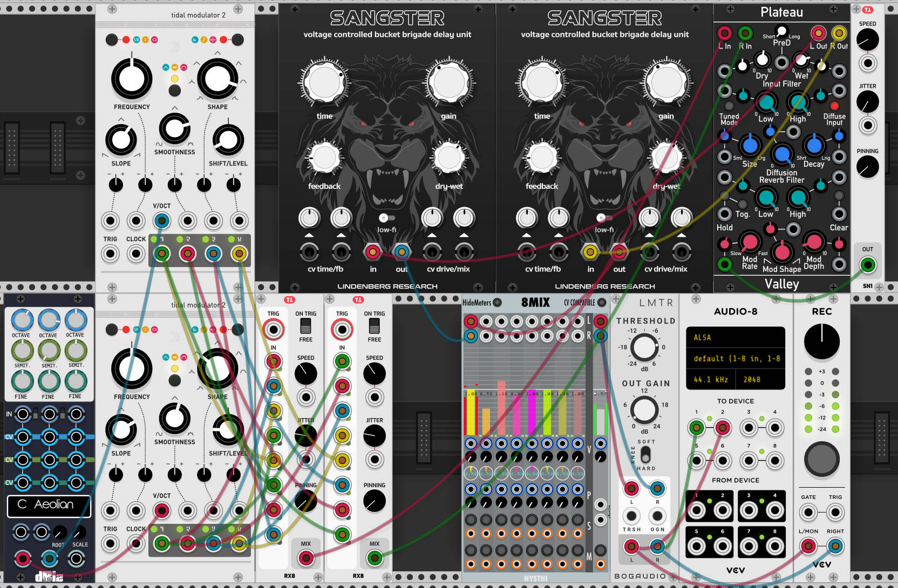Click the green MIX jack on the right RX8
The image size is (898, 588).
point(375,558)
